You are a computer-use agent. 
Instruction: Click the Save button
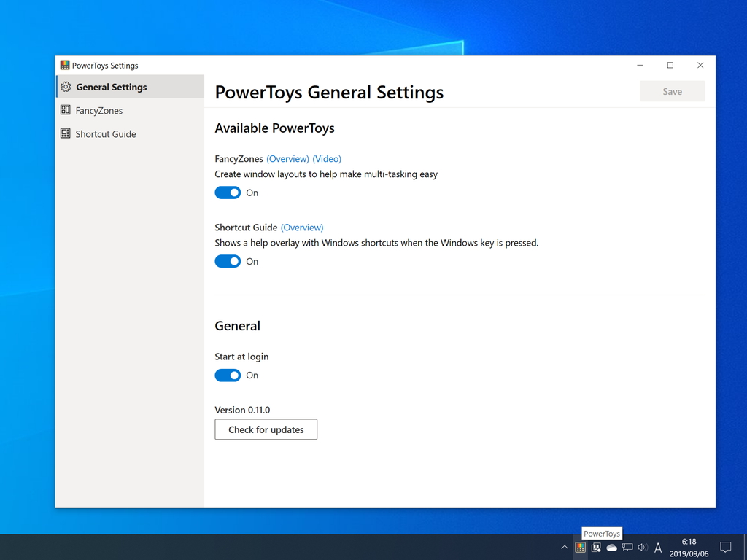671,90
